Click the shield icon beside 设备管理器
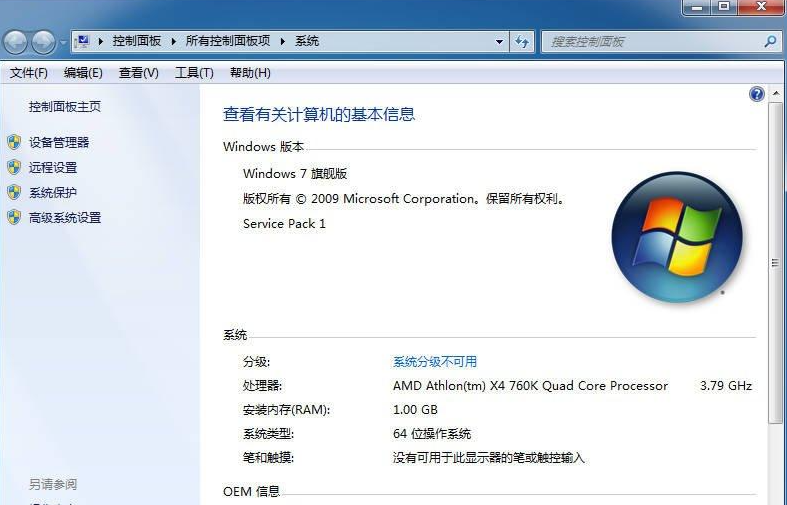Image resolution: width=787 pixels, height=505 pixels. pos(14,142)
